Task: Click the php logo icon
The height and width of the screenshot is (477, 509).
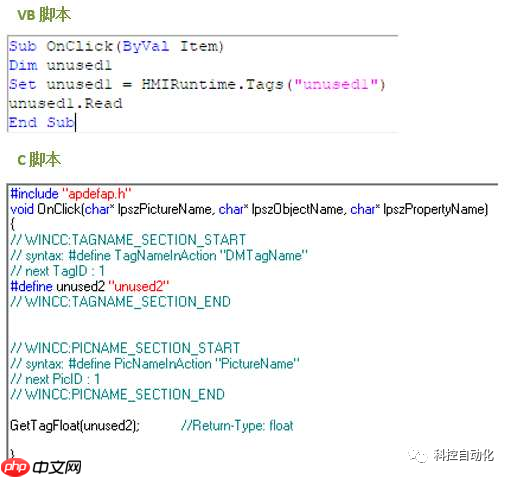Action: coord(15,467)
